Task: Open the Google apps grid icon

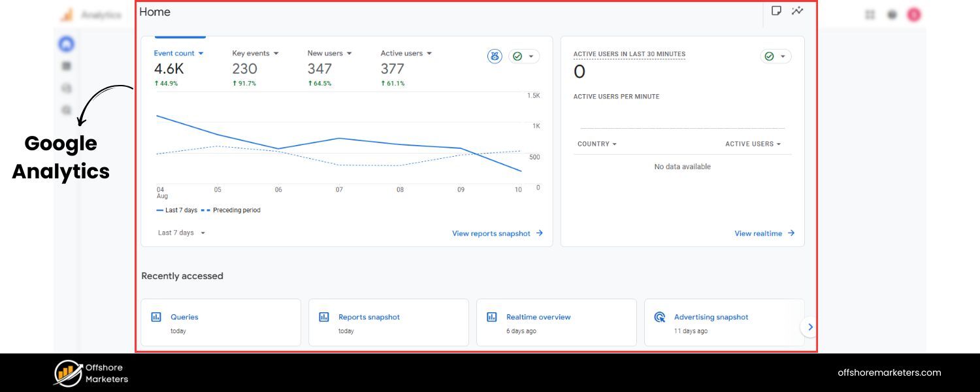Action: 870,14
